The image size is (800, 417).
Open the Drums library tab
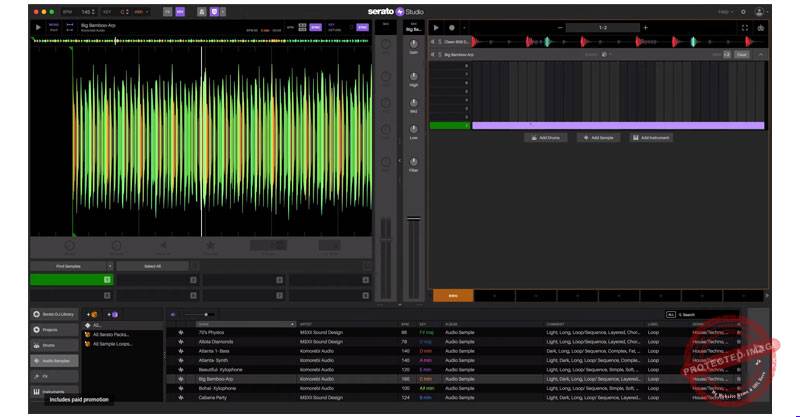pyautogui.click(x=54, y=346)
